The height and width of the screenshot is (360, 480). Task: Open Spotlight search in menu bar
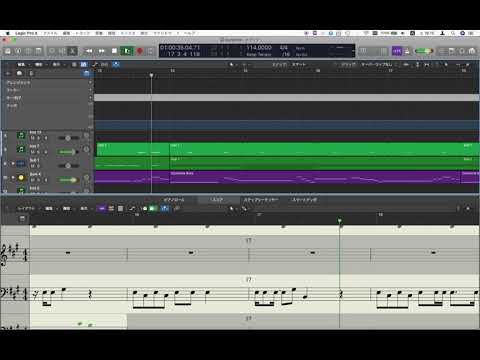[453, 33]
